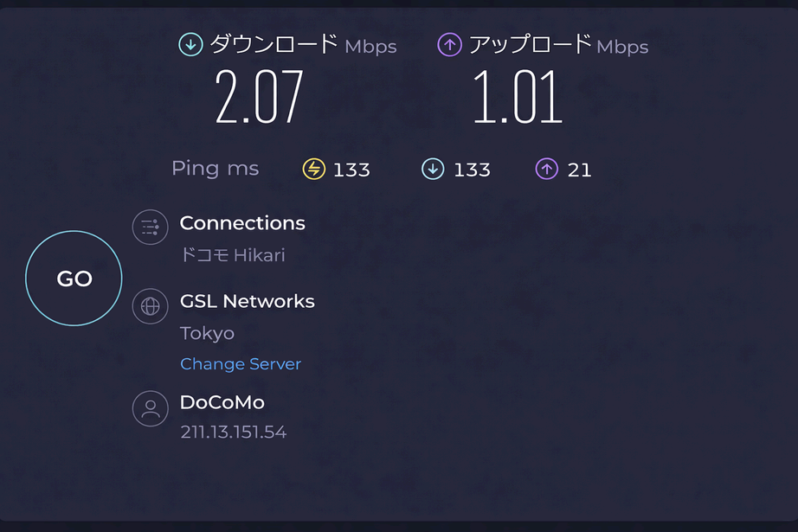Viewport: 798px width, 532px height.
Task: Click the GO button to start test
Action: [x=74, y=279]
